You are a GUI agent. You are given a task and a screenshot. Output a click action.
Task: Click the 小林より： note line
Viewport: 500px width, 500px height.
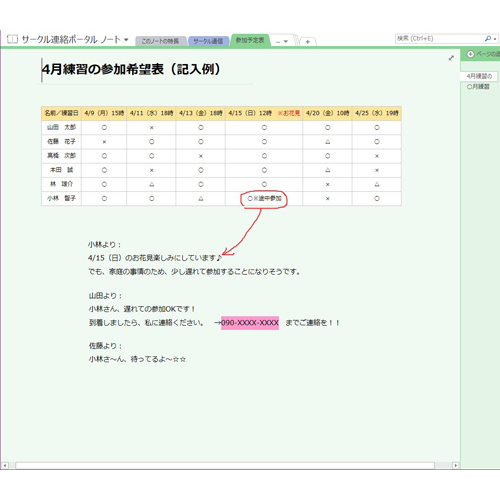pyautogui.click(x=105, y=245)
